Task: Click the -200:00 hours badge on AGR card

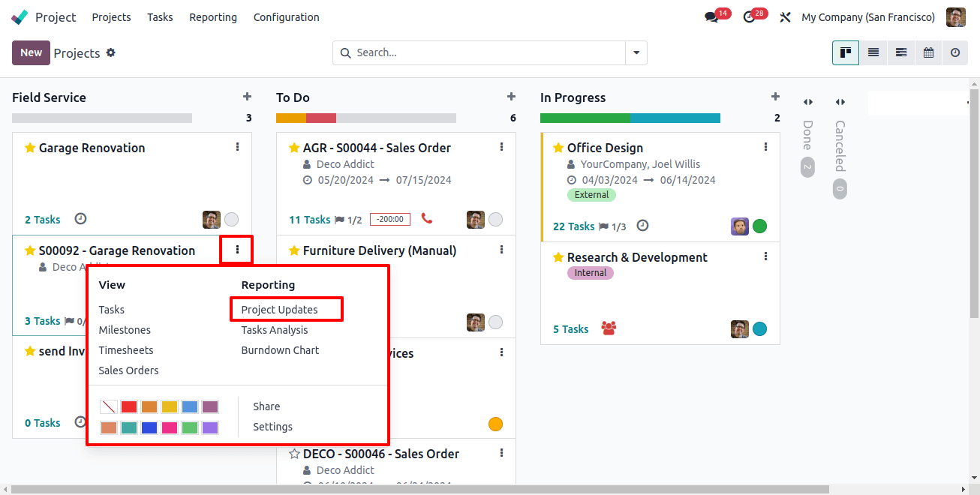Action: click(x=389, y=220)
